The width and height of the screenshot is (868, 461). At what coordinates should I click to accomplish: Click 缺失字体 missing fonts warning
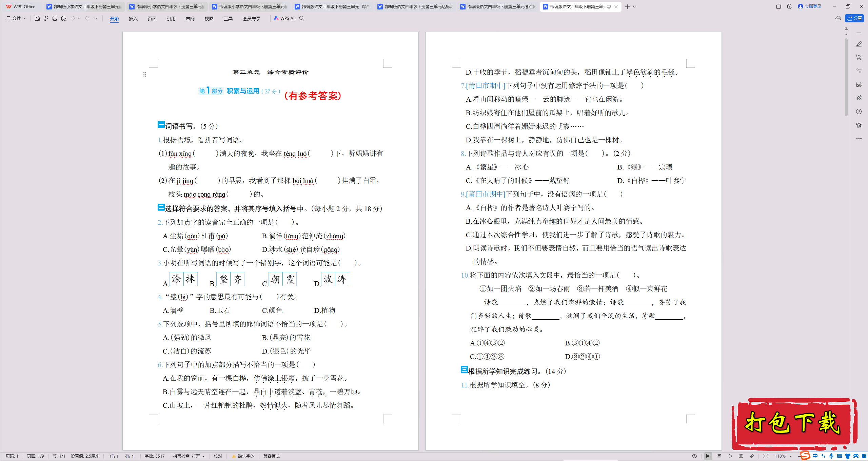(x=243, y=456)
